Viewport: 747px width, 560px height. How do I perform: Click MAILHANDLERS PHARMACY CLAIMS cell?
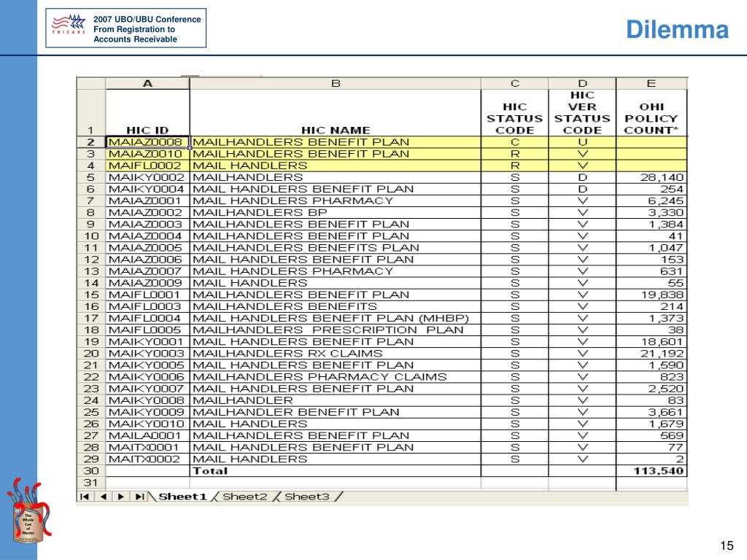[336, 377]
